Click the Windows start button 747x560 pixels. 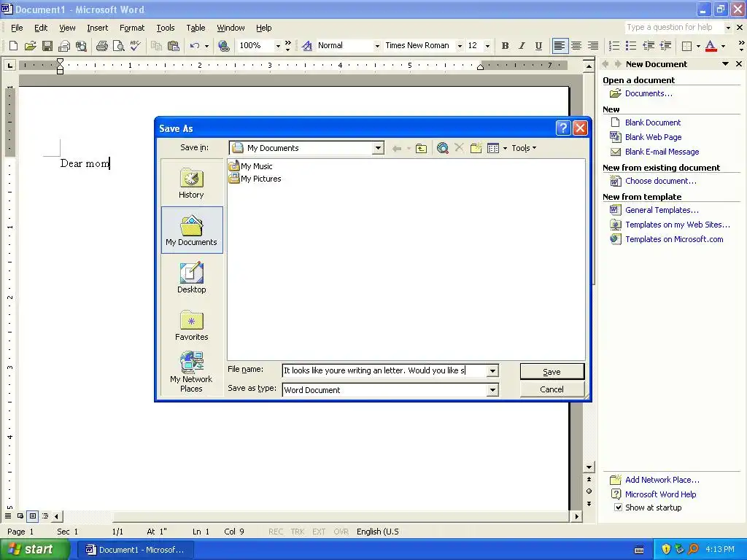tap(34, 550)
